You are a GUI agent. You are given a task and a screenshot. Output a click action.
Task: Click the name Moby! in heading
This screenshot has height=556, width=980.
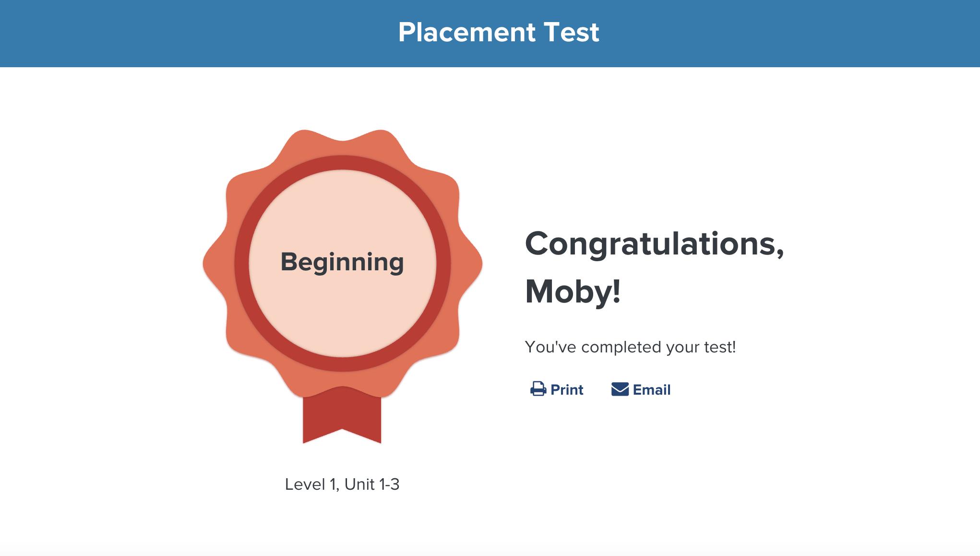573,291
